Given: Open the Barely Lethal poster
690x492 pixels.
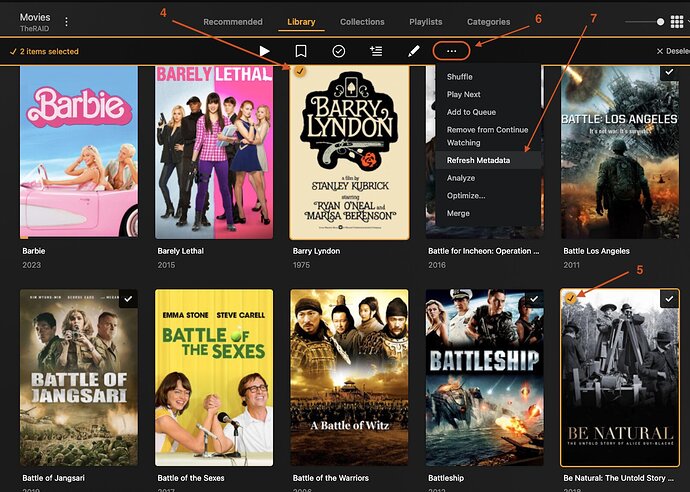Looking at the screenshot, I should [x=214, y=152].
